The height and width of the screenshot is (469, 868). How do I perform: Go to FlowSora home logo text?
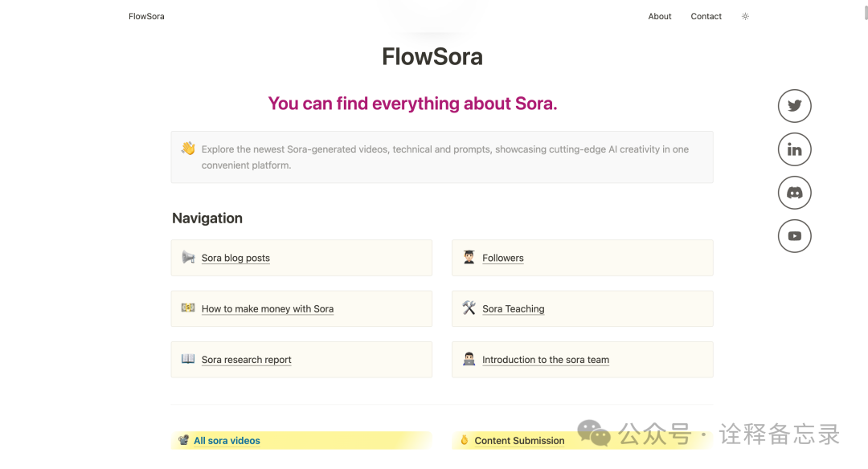[146, 16]
